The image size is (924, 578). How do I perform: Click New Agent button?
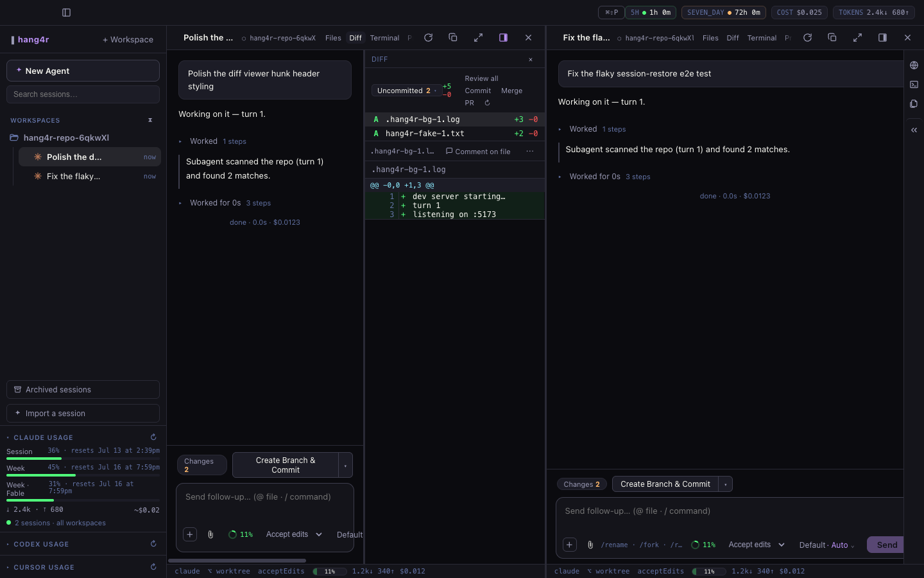pyautogui.click(x=83, y=71)
